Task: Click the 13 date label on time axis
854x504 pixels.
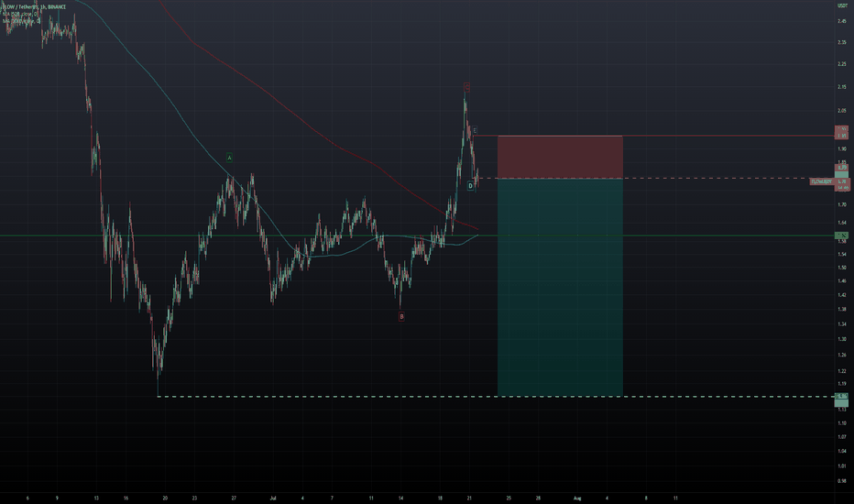Action: pyautogui.click(x=96, y=498)
